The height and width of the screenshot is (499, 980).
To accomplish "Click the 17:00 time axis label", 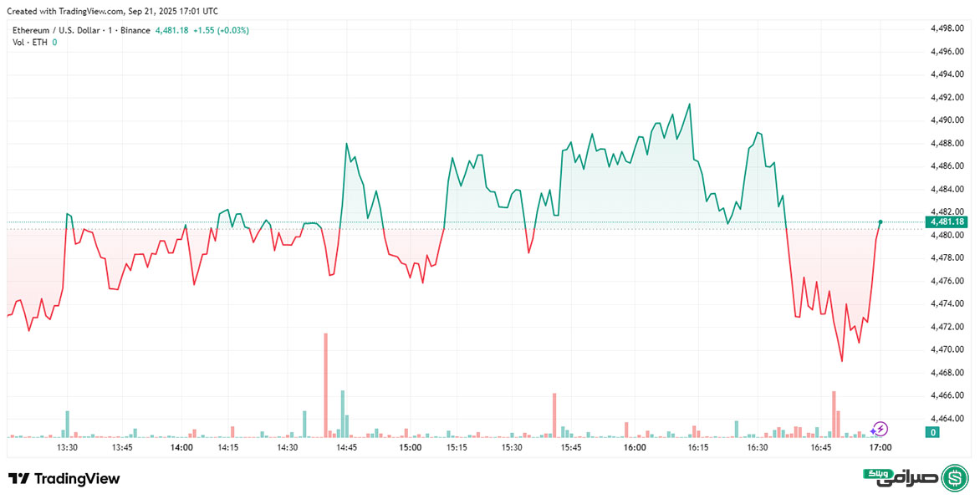I will coord(880,448).
